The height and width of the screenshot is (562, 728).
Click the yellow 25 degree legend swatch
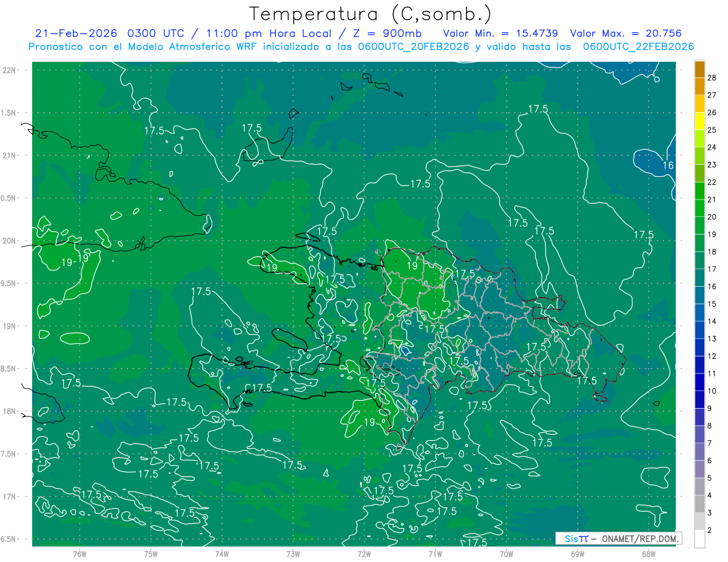(x=699, y=121)
